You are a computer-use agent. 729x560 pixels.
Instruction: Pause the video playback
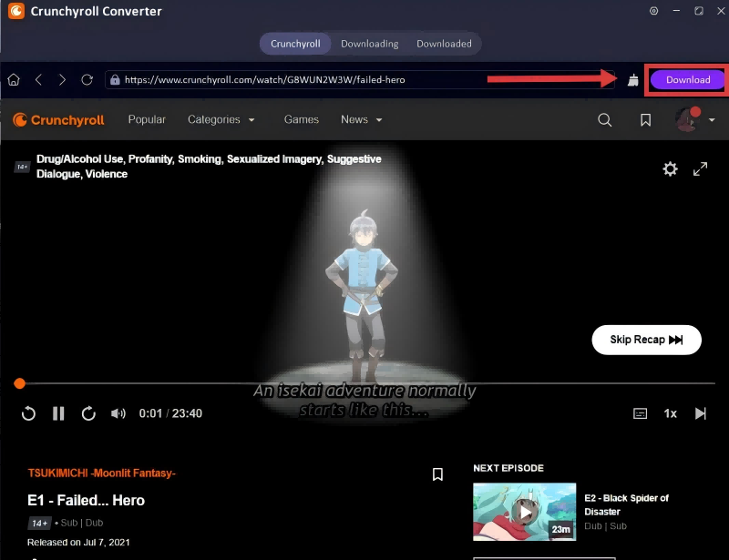click(x=58, y=413)
